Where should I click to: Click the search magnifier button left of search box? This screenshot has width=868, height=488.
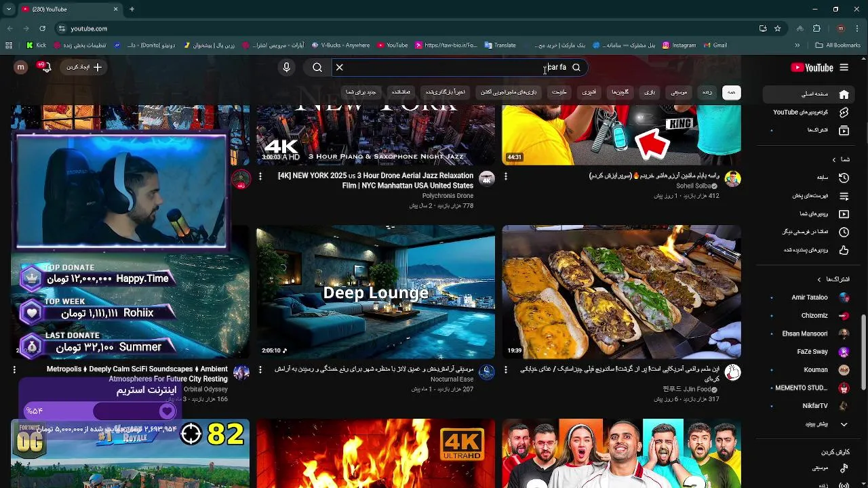click(x=317, y=67)
